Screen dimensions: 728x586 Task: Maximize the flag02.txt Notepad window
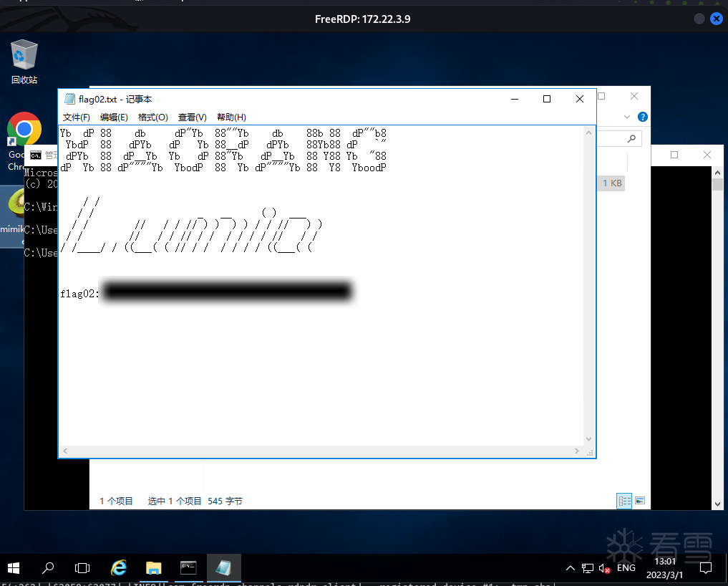point(547,99)
